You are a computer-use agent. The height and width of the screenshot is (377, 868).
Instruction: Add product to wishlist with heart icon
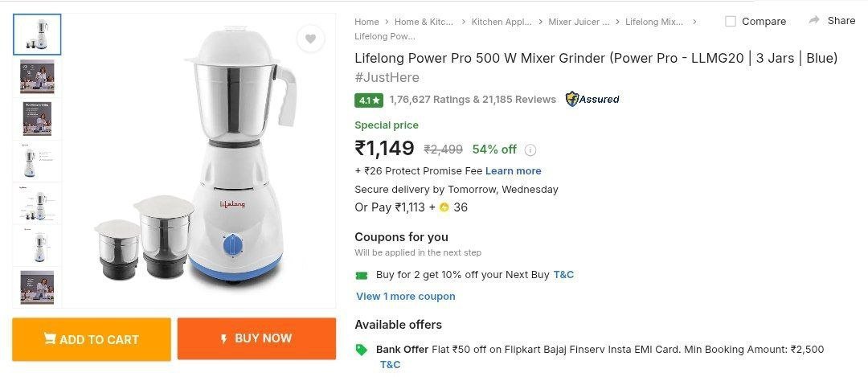point(310,39)
